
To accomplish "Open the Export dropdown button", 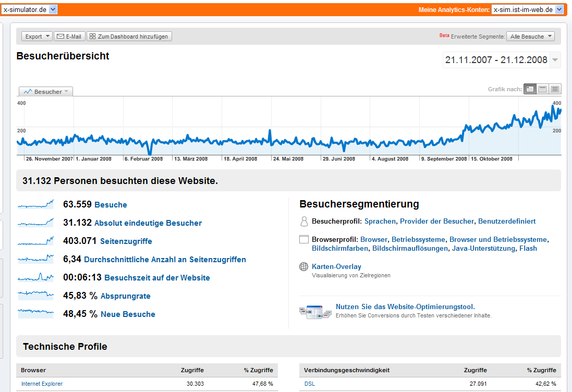I will pyautogui.click(x=37, y=36).
